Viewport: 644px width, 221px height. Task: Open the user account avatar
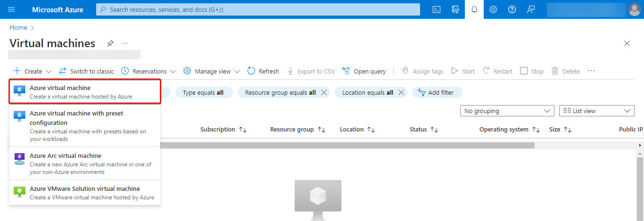coord(635,9)
